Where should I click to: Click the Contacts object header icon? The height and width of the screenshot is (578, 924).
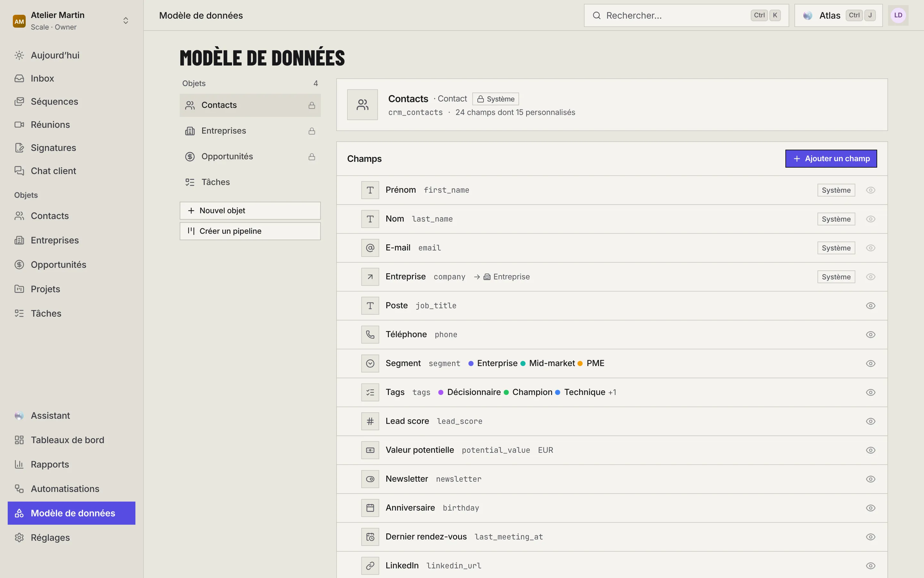[x=362, y=105]
